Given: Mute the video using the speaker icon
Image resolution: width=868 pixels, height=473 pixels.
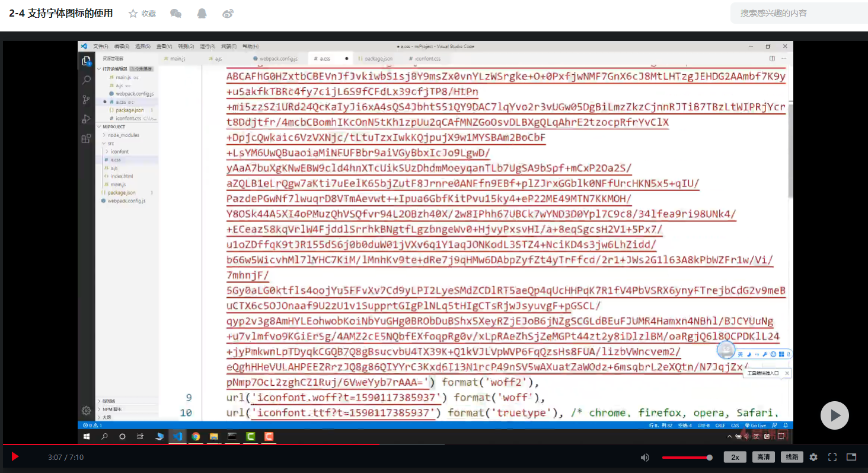Looking at the screenshot, I should point(645,458).
